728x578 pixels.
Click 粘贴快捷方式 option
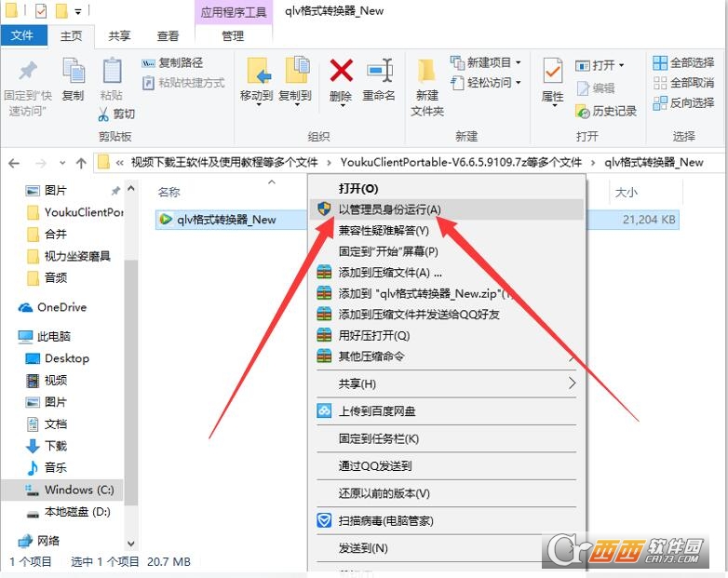[x=183, y=83]
